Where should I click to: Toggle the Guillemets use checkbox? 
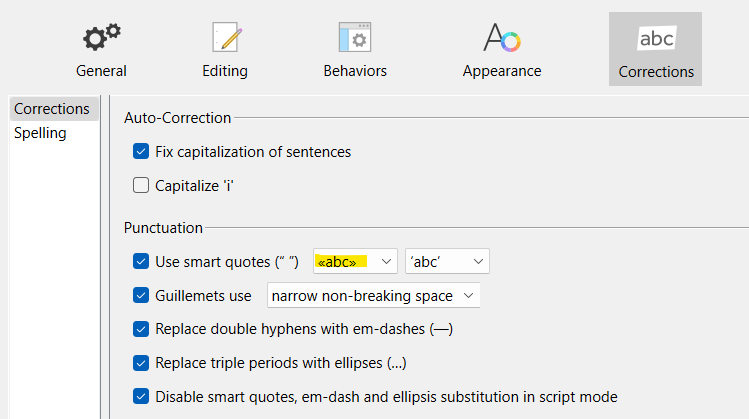(141, 295)
